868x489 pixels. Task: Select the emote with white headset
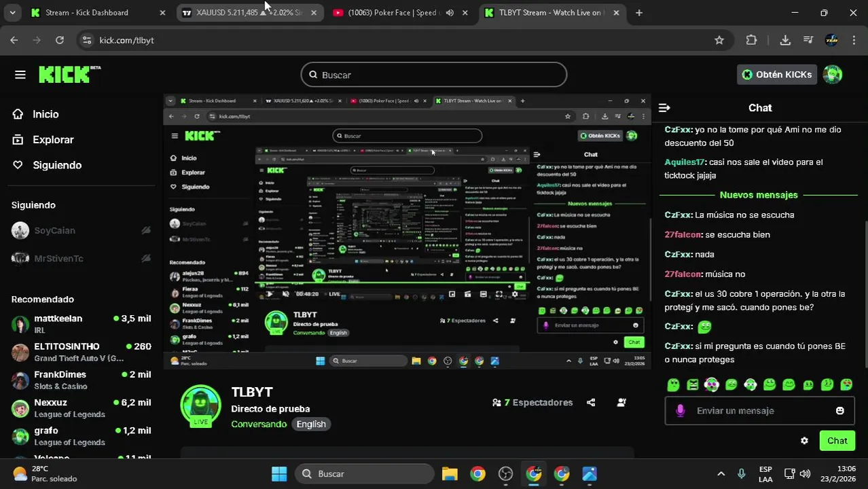750,385
